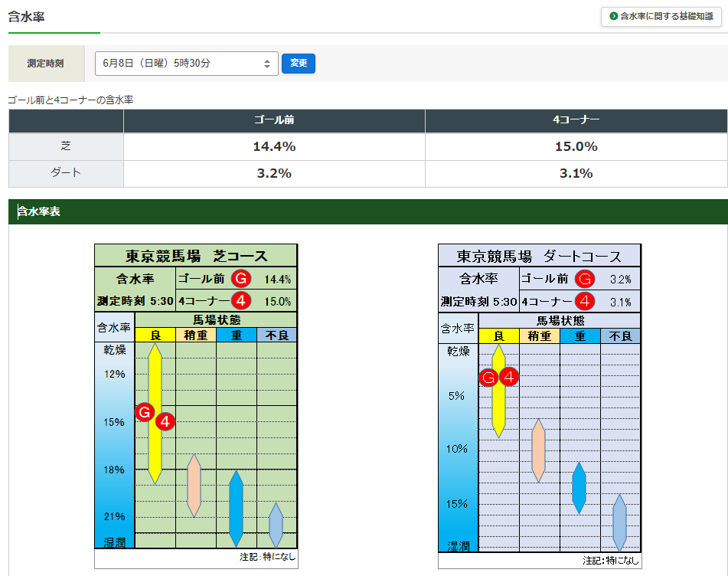The image size is (728, 576).
Task: Click the dropdown stepper arrows on the 測定時刻 select
Action: 267,64
